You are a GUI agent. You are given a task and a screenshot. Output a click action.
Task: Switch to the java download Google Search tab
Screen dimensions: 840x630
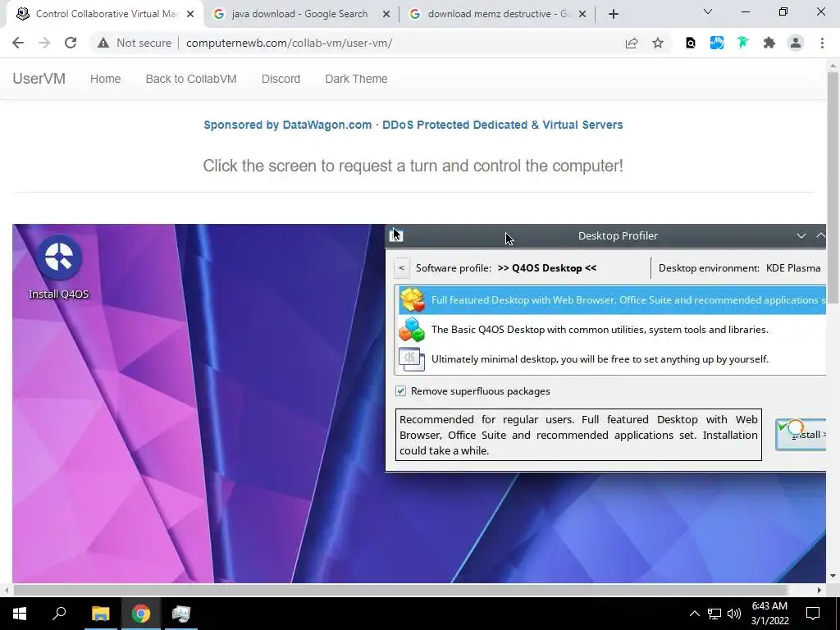[299, 14]
